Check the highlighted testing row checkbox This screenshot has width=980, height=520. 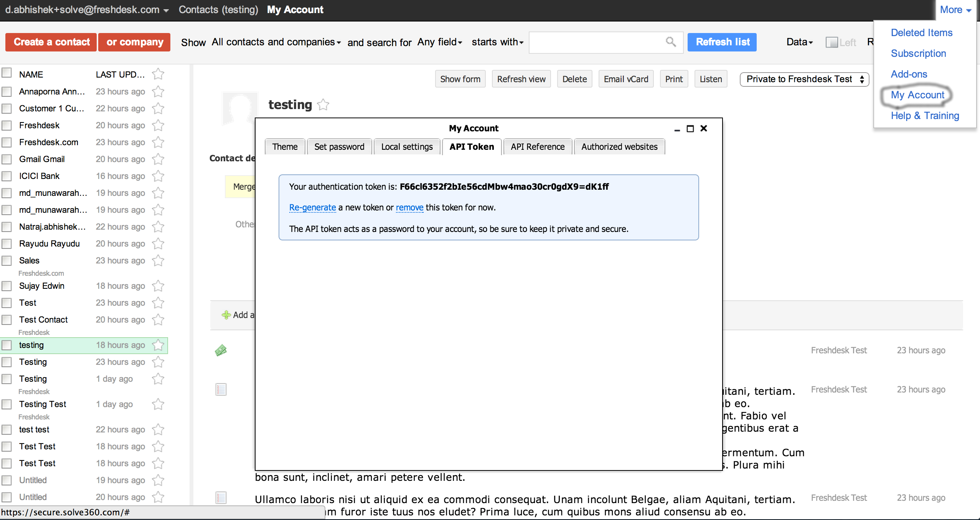coord(7,345)
